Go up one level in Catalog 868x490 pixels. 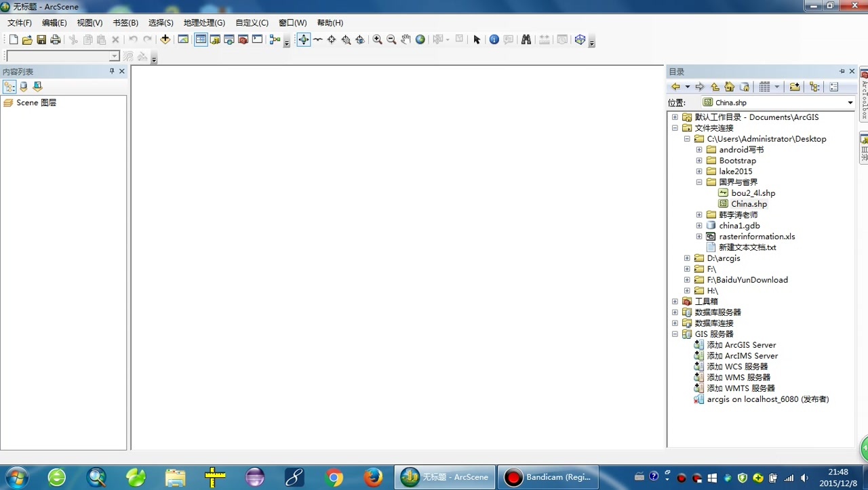point(715,87)
